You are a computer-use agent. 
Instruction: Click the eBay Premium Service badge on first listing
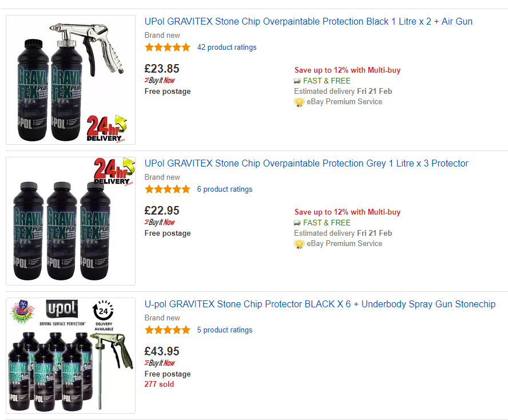point(299,102)
